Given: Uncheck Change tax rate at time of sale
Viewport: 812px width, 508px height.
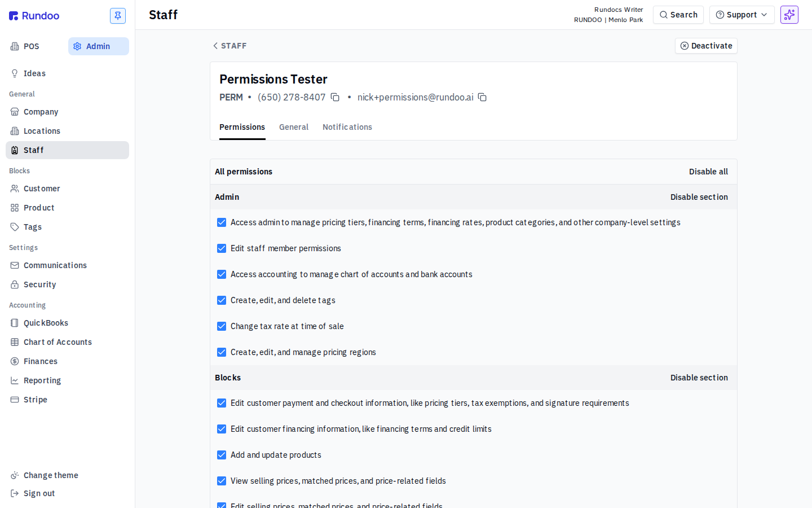Looking at the screenshot, I should [222, 326].
